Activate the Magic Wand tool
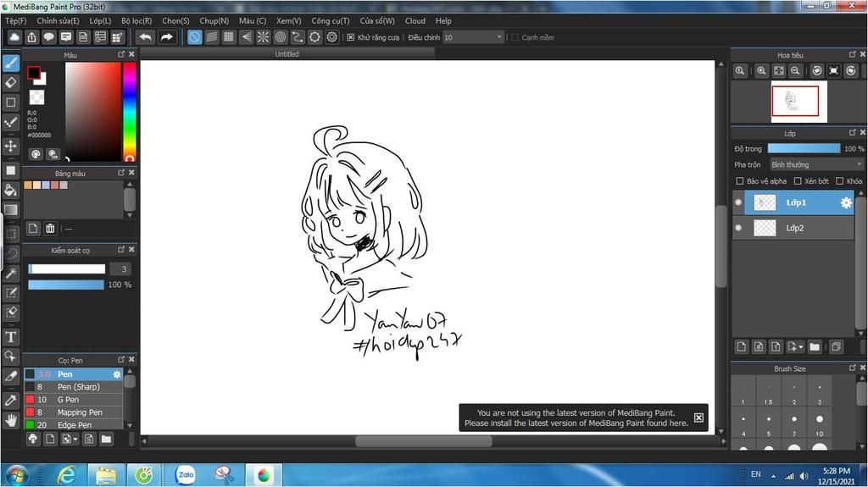The width and height of the screenshot is (868, 487). [x=11, y=274]
